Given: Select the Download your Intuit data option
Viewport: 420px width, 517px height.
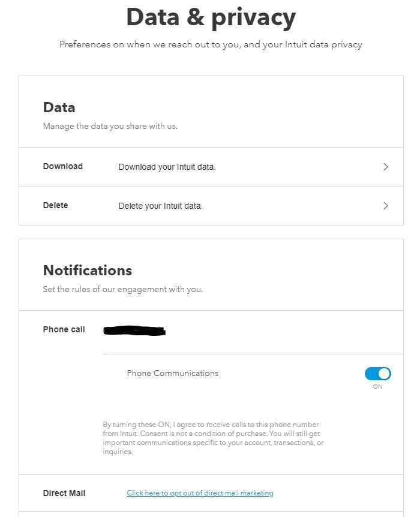Looking at the screenshot, I should tap(166, 167).
